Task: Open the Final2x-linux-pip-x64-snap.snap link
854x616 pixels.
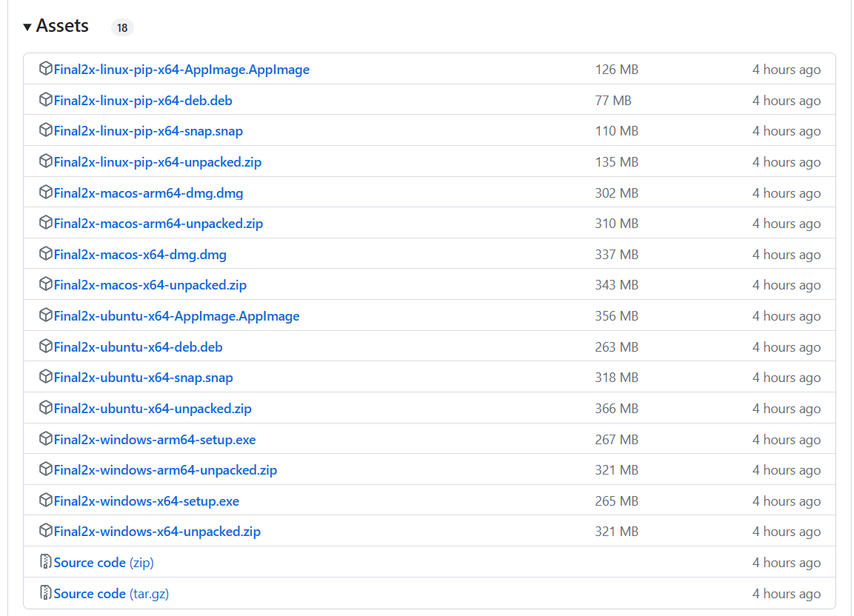Action: click(148, 131)
